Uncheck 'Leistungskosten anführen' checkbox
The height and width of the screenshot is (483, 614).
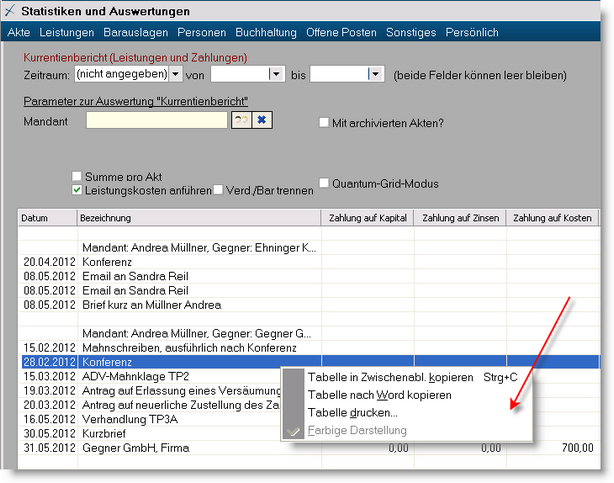pos(77,190)
